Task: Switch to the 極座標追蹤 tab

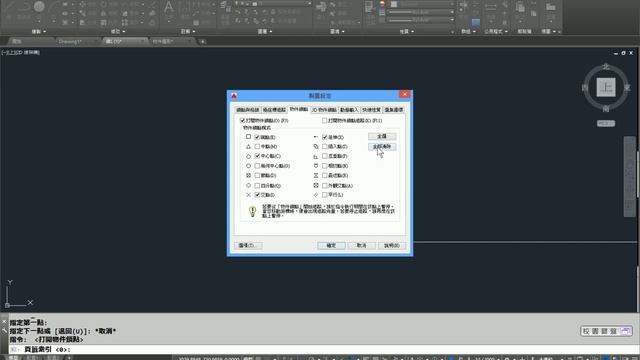Action: tap(274, 110)
